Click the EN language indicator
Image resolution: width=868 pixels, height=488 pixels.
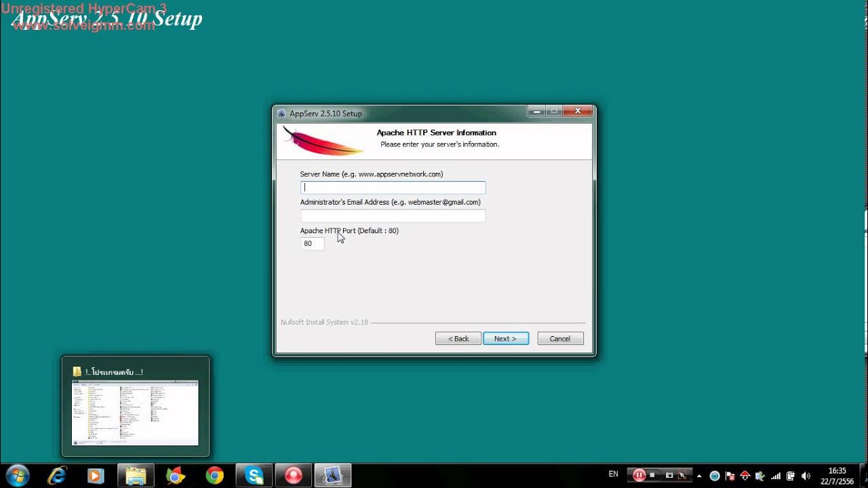pyautogui.click(x=614, y=474)
